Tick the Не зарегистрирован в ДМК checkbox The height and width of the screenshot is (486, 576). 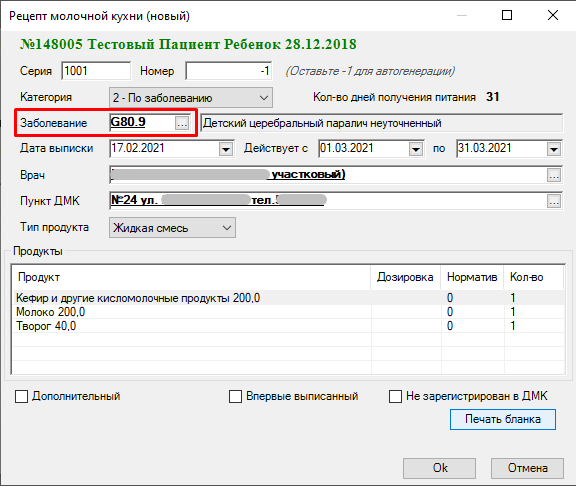395,397
